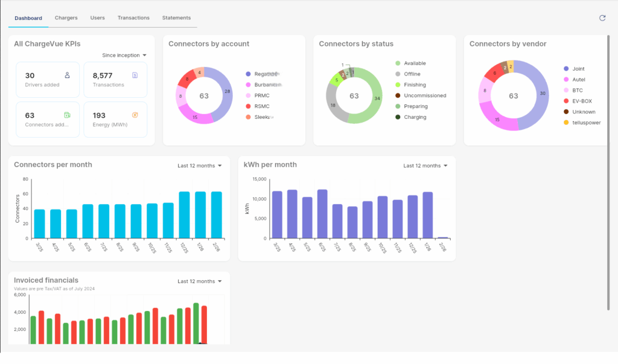Click the refresh icon at top right
618x364 pixels.
coord(602,18)
